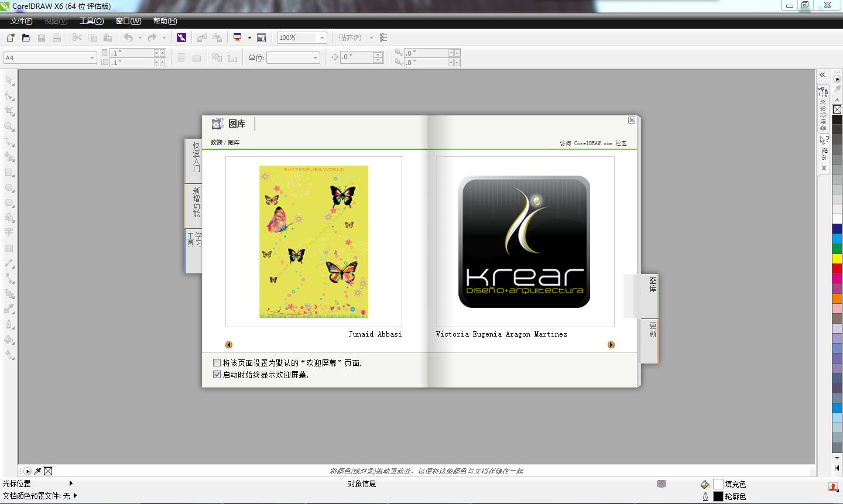Click the butterflies artwork by Junaid Abbasi

coord(314,241)
